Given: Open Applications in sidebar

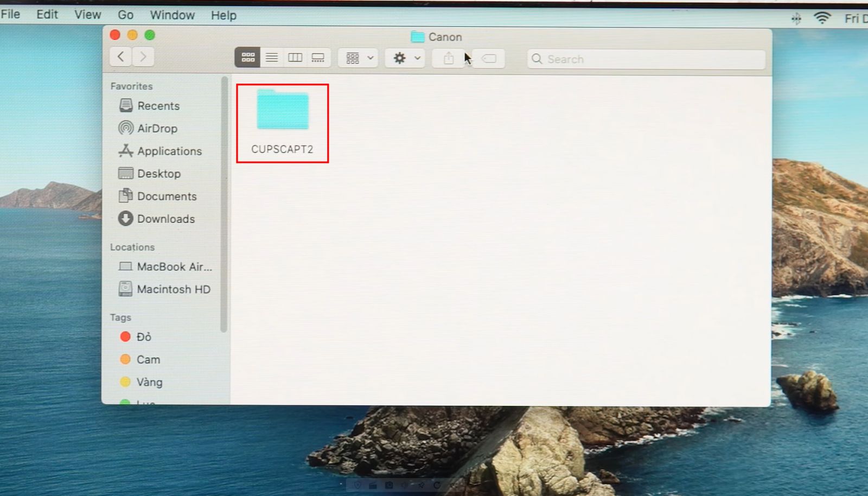Looking at the screenshot, I should click(169, 151).
